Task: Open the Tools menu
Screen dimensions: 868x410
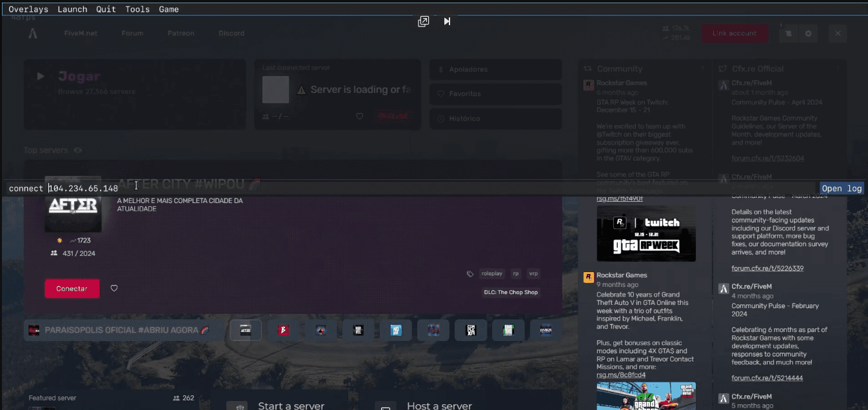Action: pos(137,9)
